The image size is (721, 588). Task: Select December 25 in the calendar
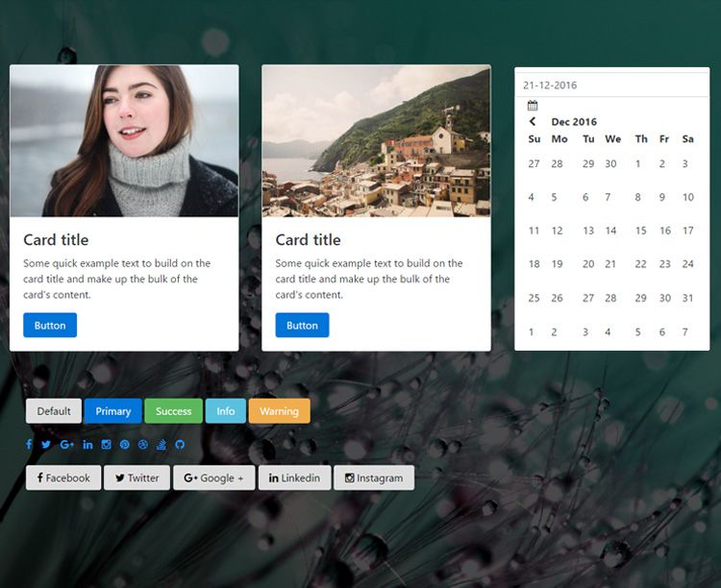[534, 298]
